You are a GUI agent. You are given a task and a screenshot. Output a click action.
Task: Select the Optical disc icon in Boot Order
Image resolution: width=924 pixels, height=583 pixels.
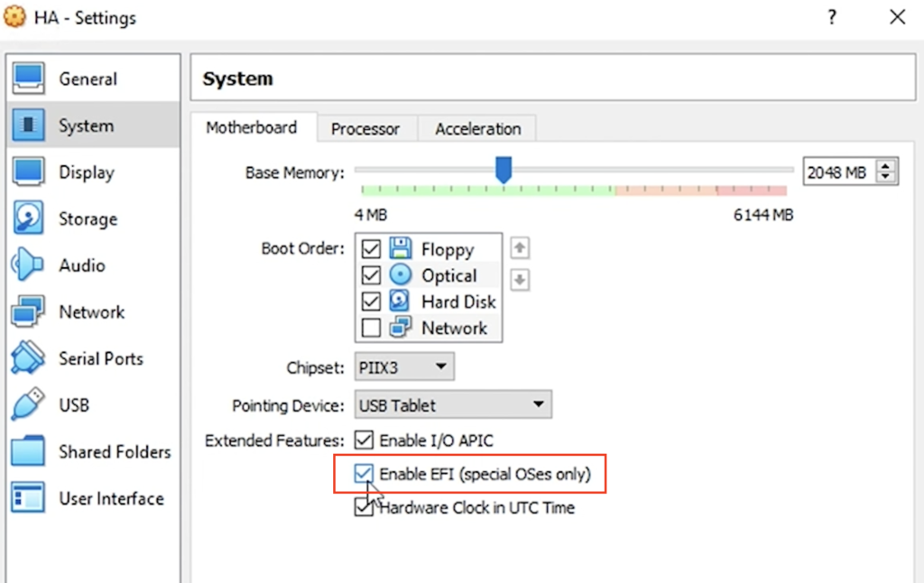[x=400, y=274]
